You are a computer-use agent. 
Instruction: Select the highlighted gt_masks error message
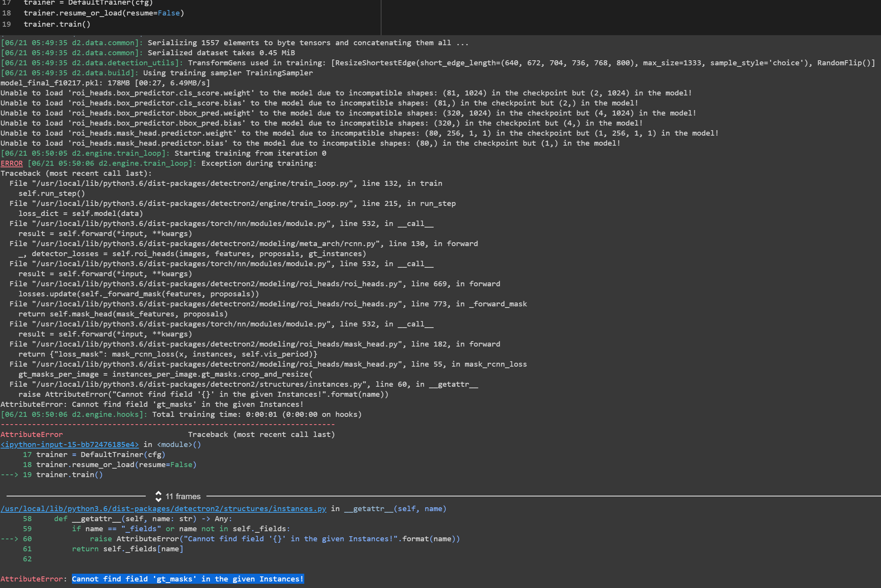(188, 579)
